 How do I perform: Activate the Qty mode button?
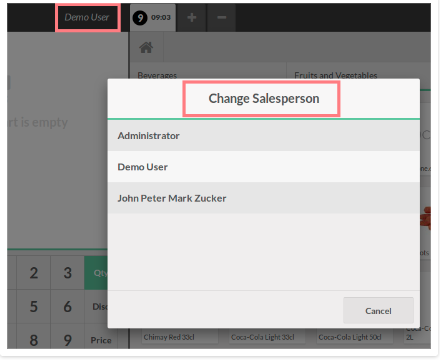(96, 273)
